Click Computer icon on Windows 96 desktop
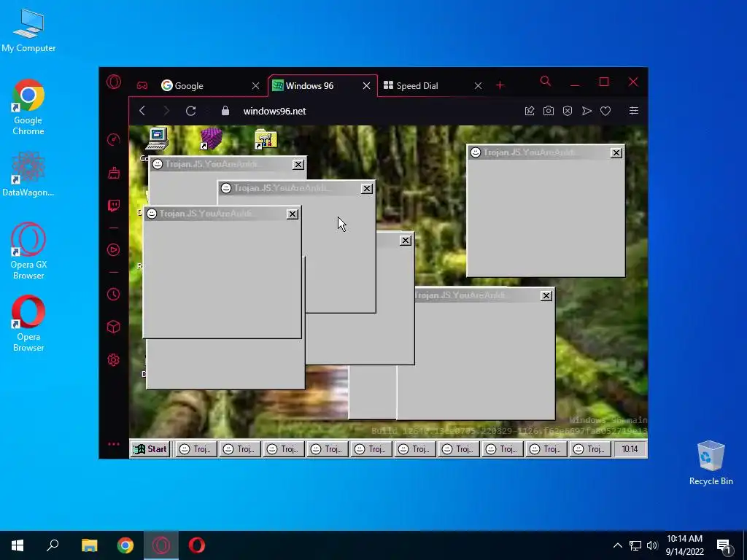 coord(157,139)
